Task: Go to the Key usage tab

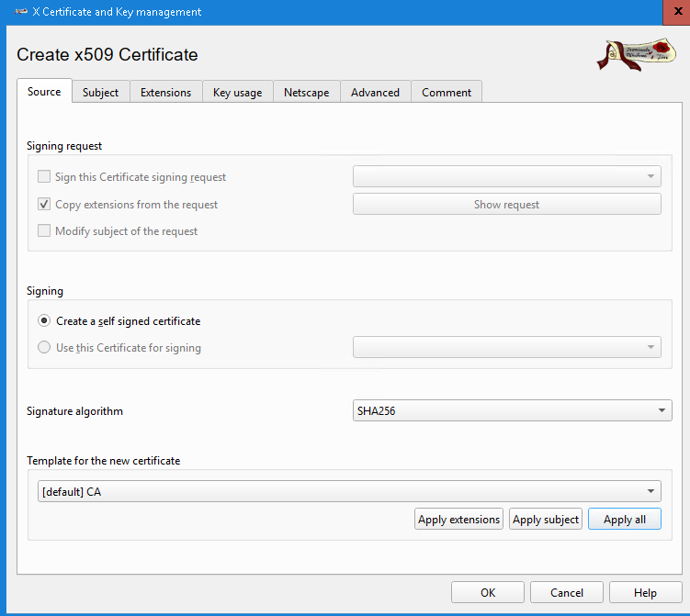Action: coord(237,93)
